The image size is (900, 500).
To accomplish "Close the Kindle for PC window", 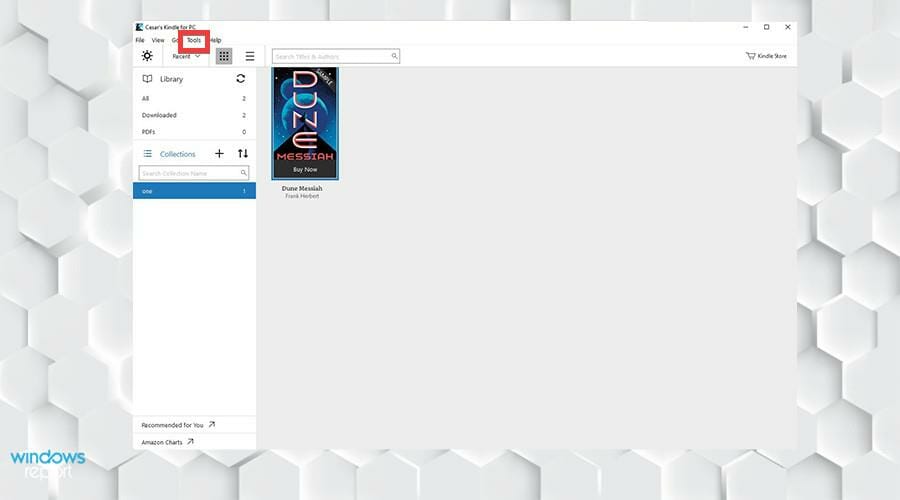I will coord(788,27).
